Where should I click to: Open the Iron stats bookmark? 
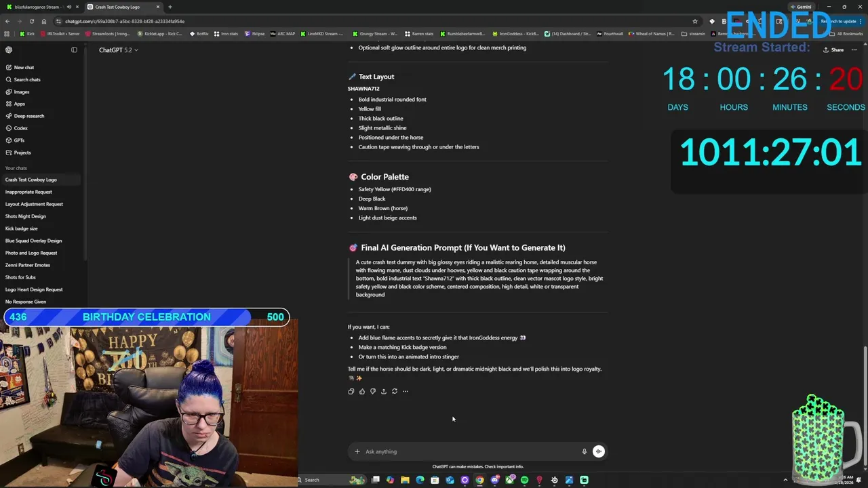pyautogui.click(x=226, y=33)
